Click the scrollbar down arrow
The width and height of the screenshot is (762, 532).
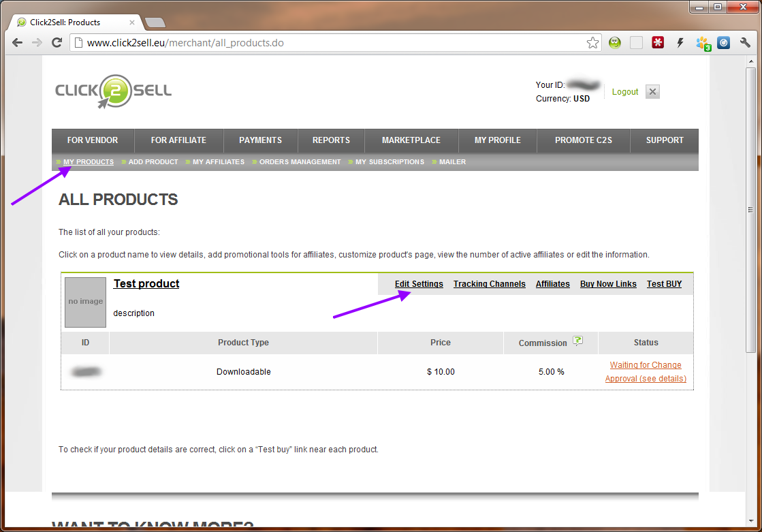751,521
